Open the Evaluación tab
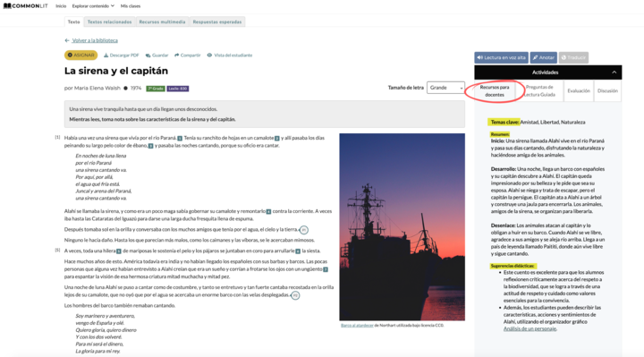Screen dimensions: 644x357 click(x=579, y=90)
